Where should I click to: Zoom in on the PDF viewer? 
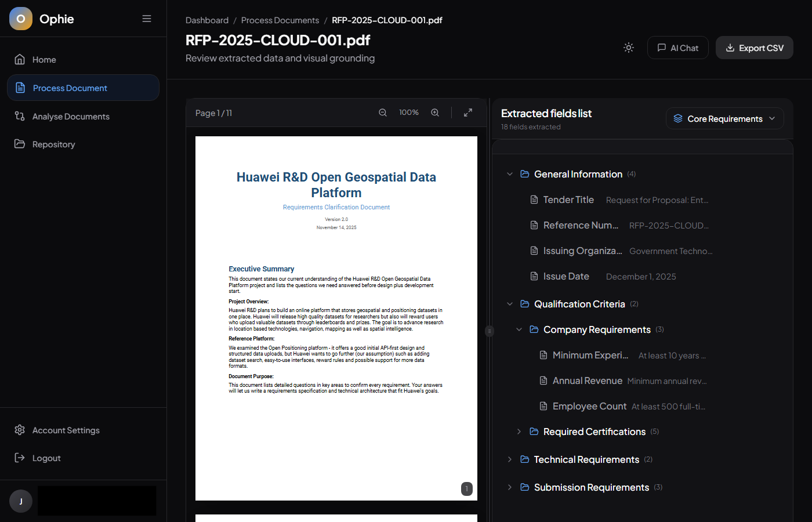(435, 113)
